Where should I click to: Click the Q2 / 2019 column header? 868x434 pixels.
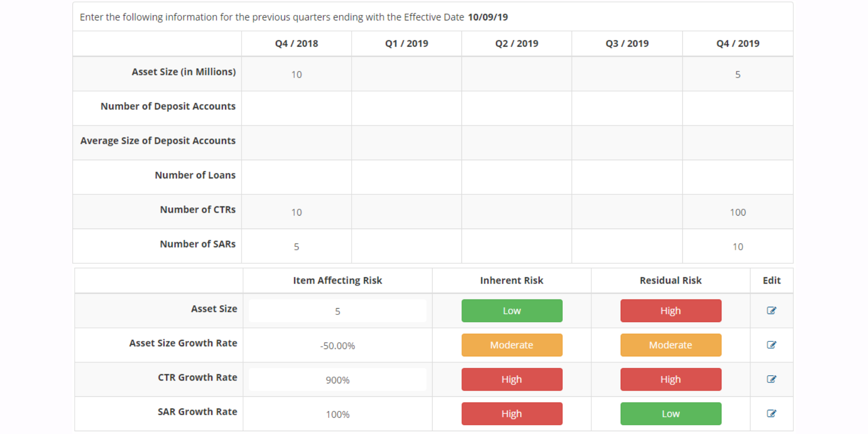[x=516, y=43]
